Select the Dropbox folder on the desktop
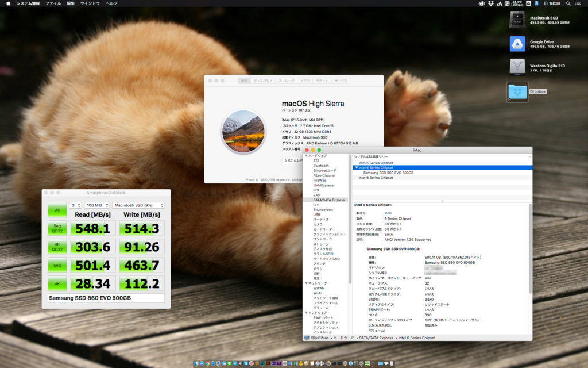 click(x=517, y=91)
